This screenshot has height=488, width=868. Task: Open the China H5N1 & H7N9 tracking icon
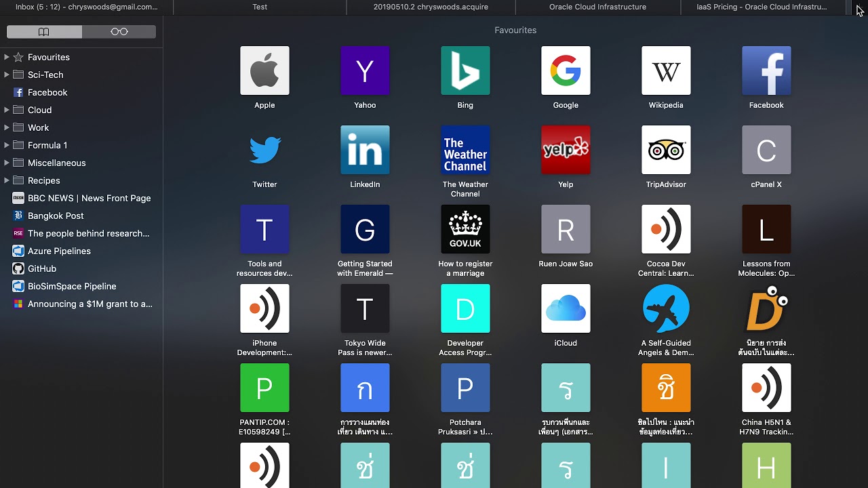766,388
